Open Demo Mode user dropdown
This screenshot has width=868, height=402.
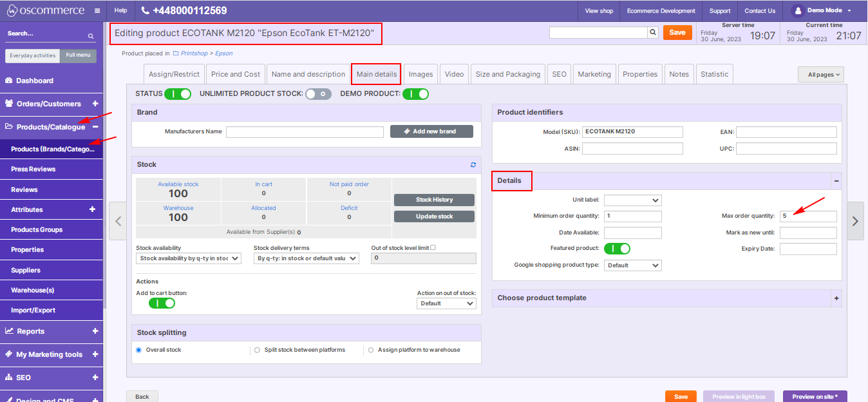tap(822, 11)
